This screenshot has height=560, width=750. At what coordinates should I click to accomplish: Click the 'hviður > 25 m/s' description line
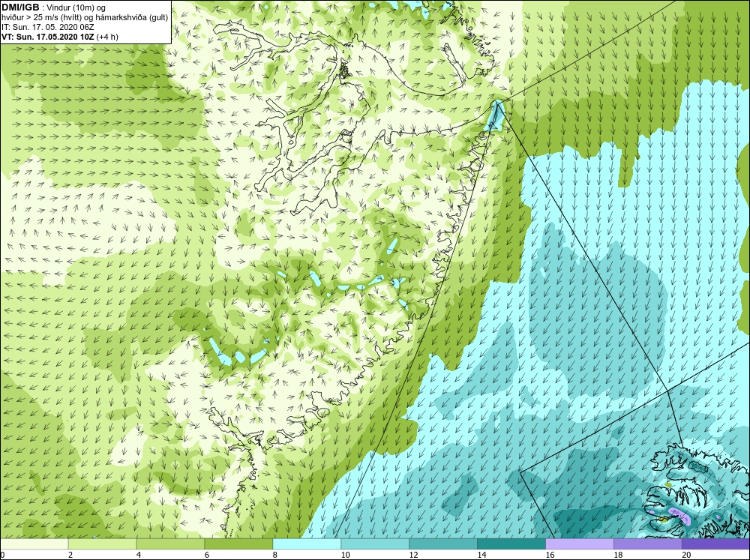pyautogui.click(x=85, y=17)
